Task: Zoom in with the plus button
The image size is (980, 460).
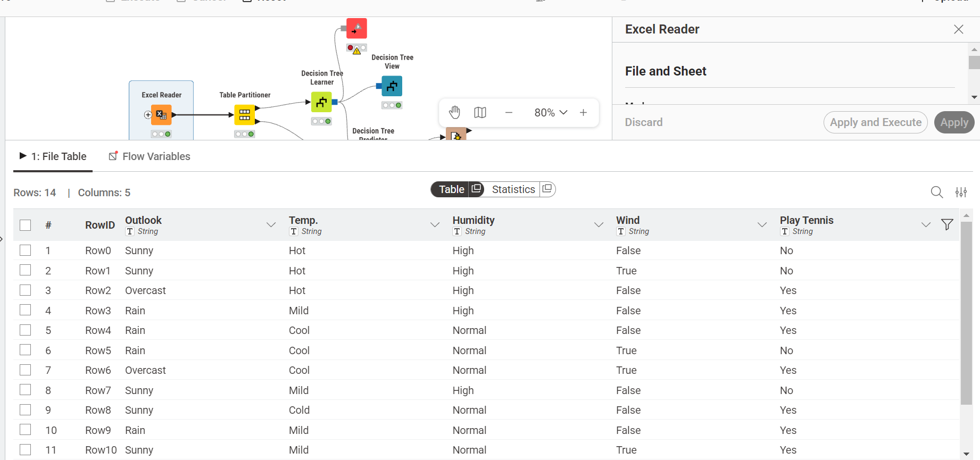Action: coord(584,113)
